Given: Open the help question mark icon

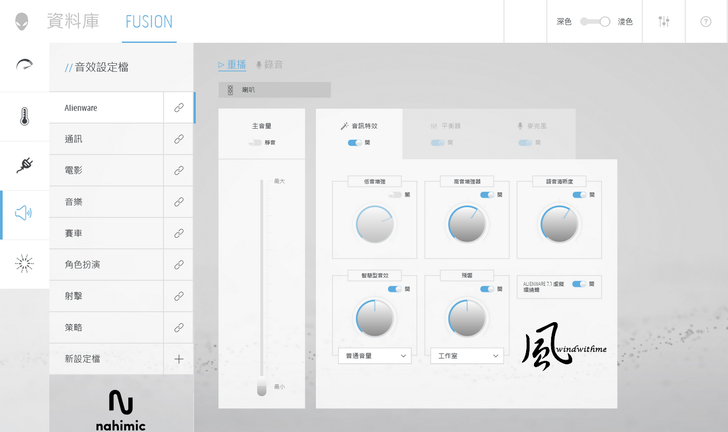Looking at the screenshot, I should pyautogui.click(x=706, y=21).
